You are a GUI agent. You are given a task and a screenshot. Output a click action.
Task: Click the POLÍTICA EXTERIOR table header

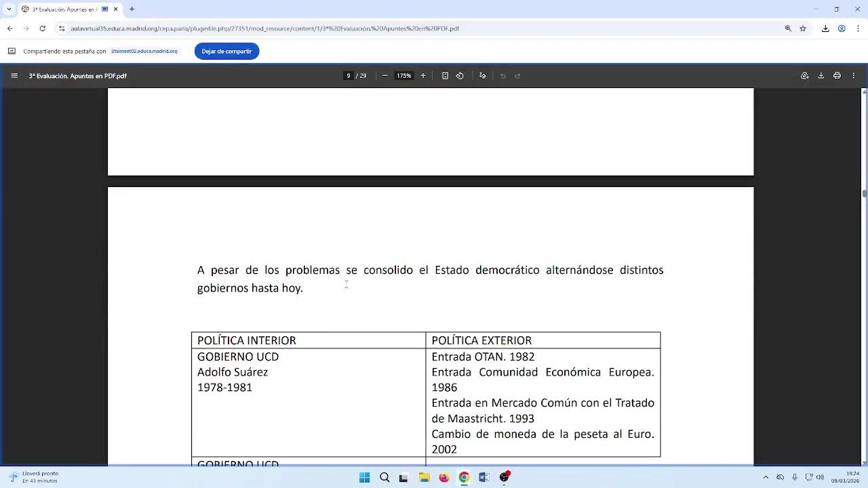(481, 340)
